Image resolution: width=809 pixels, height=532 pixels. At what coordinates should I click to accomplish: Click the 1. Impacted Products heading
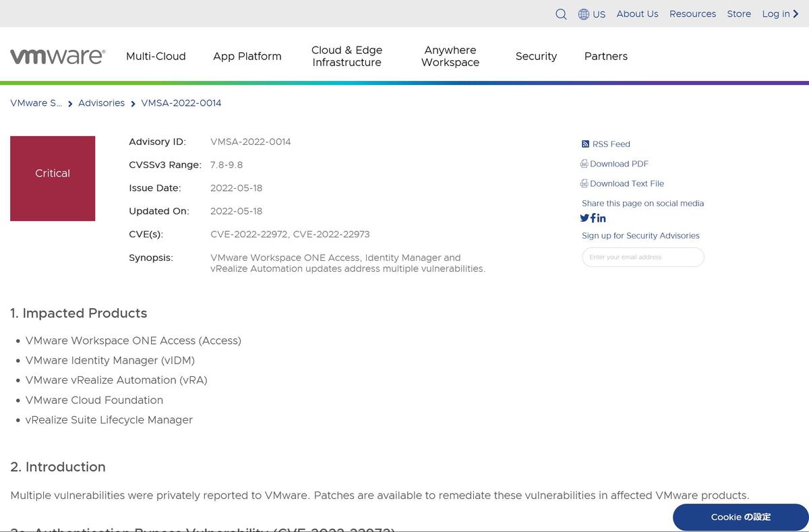pos(79,314)
